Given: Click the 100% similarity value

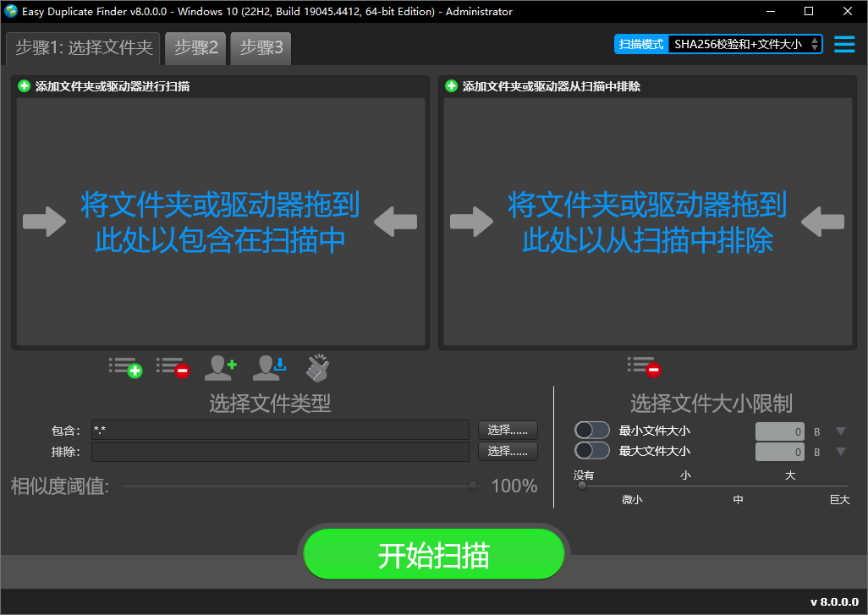Looking at the screenshot, I should [514, 486].
